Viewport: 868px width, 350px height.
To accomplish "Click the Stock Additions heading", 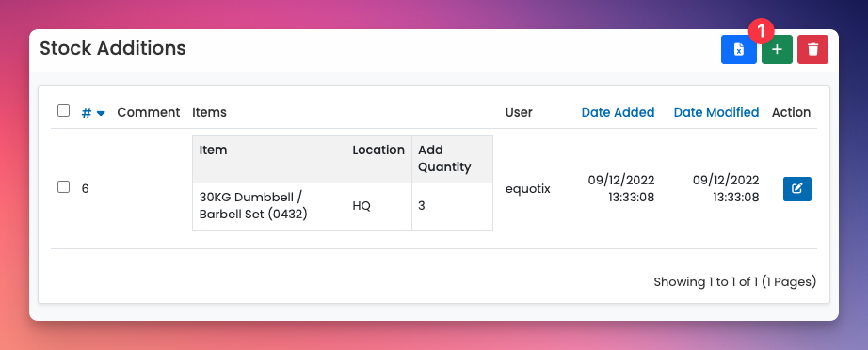I will point(113,48).
